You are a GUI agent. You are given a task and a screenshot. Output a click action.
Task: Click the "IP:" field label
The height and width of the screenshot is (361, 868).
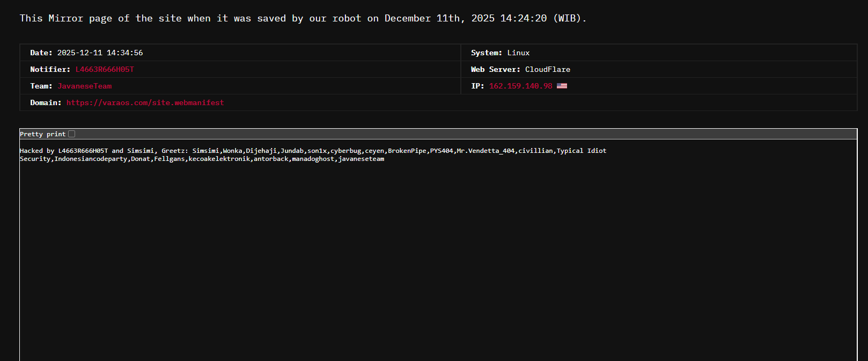pyautogui.click(x=477, y=86)
